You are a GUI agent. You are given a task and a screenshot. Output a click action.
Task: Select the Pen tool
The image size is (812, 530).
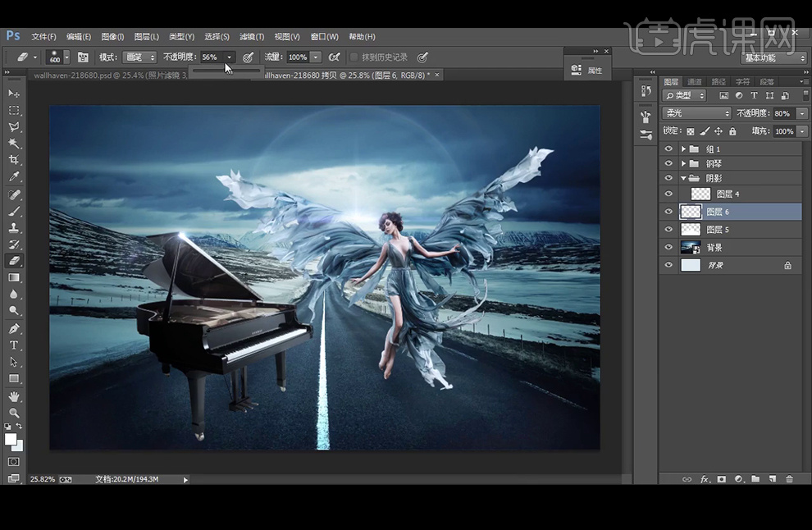14,328
